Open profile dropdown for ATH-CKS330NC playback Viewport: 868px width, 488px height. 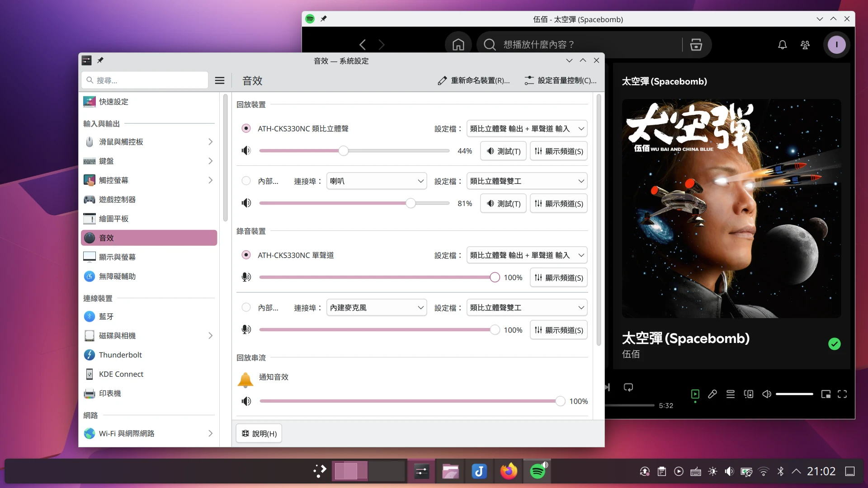[x=527, y=129]
